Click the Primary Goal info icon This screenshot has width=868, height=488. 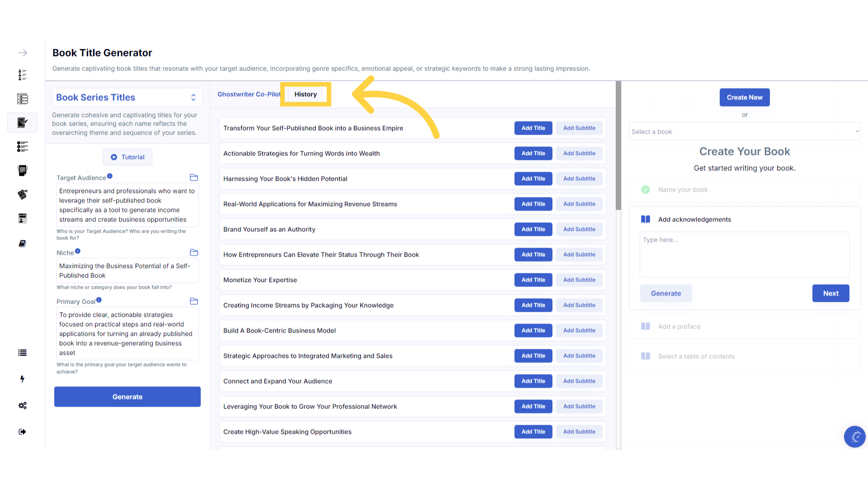tap(99, 300)
